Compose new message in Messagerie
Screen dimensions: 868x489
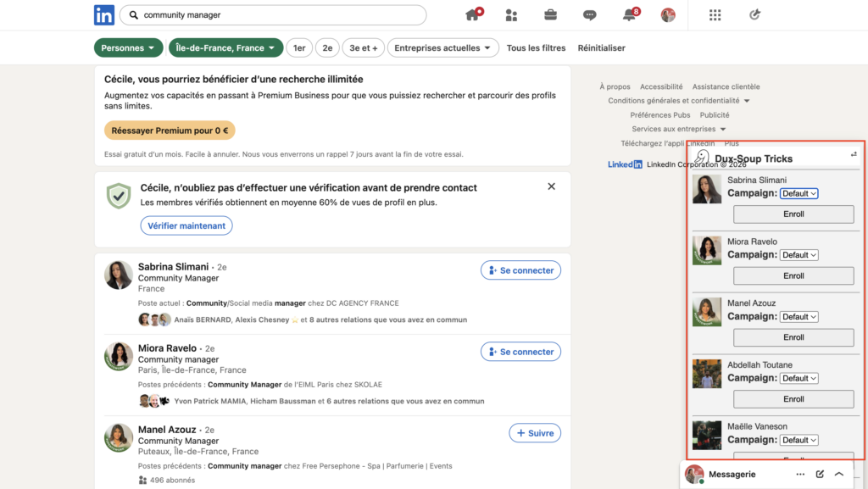click(820, 474)
